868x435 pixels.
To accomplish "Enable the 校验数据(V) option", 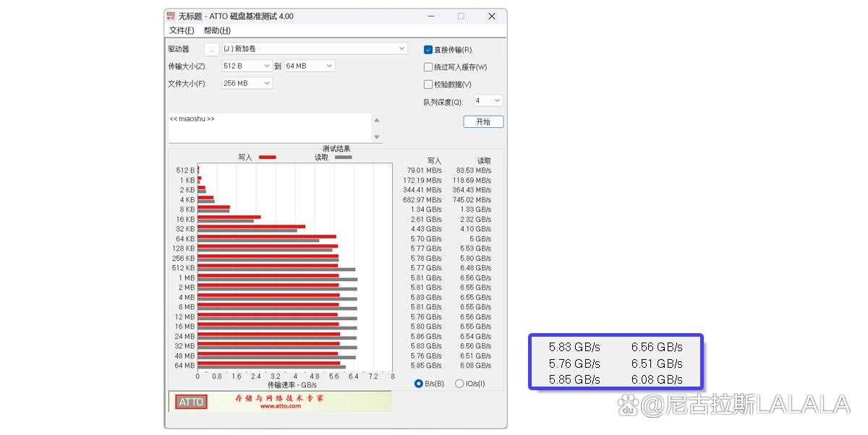I will 427,84.
